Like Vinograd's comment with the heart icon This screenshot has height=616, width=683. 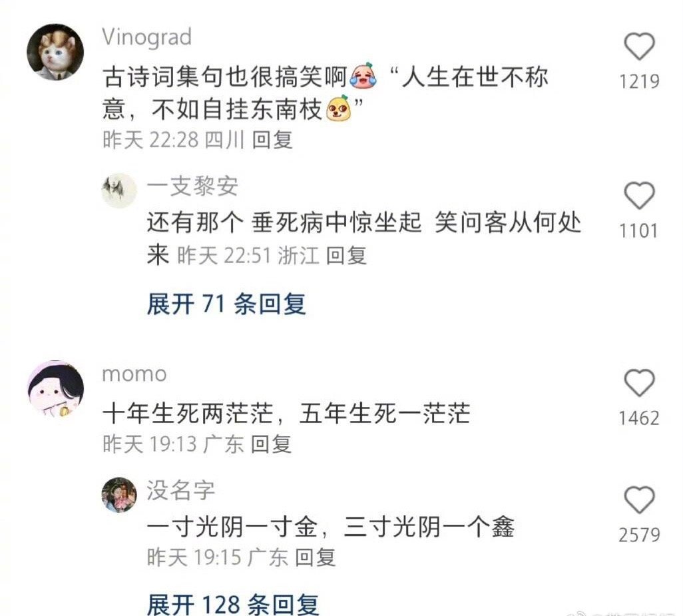click(x=639, y=46)
